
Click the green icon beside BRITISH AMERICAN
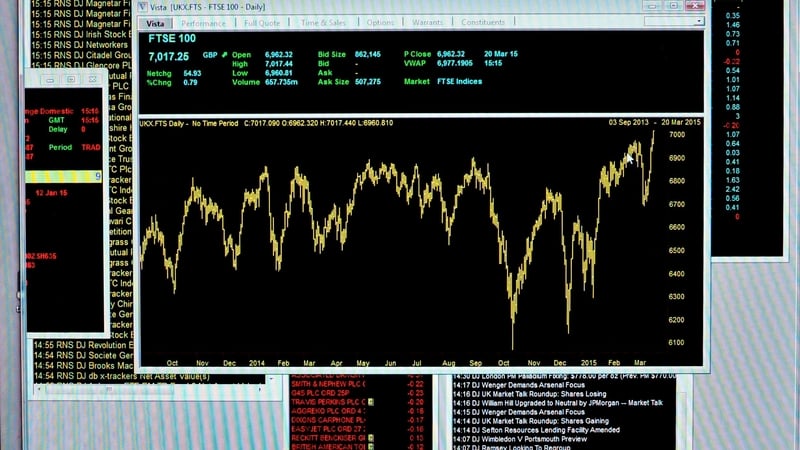pyautogui.click(x=371, y=446)
